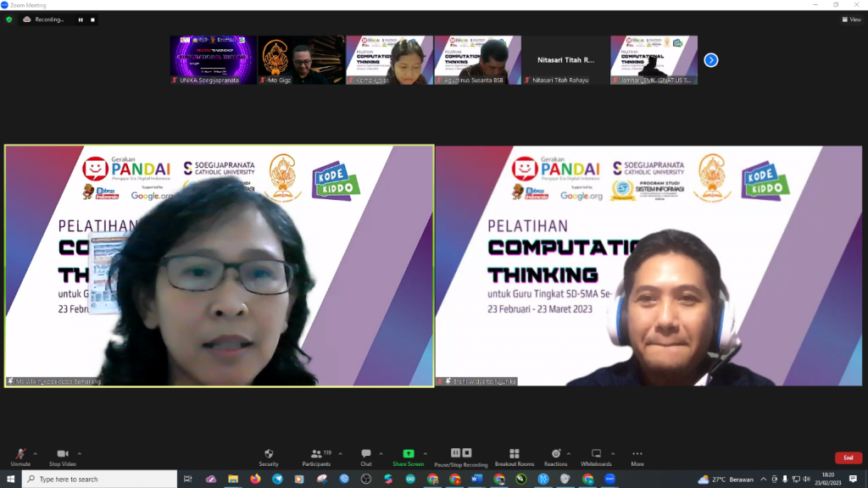This screenshot has height=488, width=868.
Task: Click the red End meeting button
Action: tap(848, 457)
